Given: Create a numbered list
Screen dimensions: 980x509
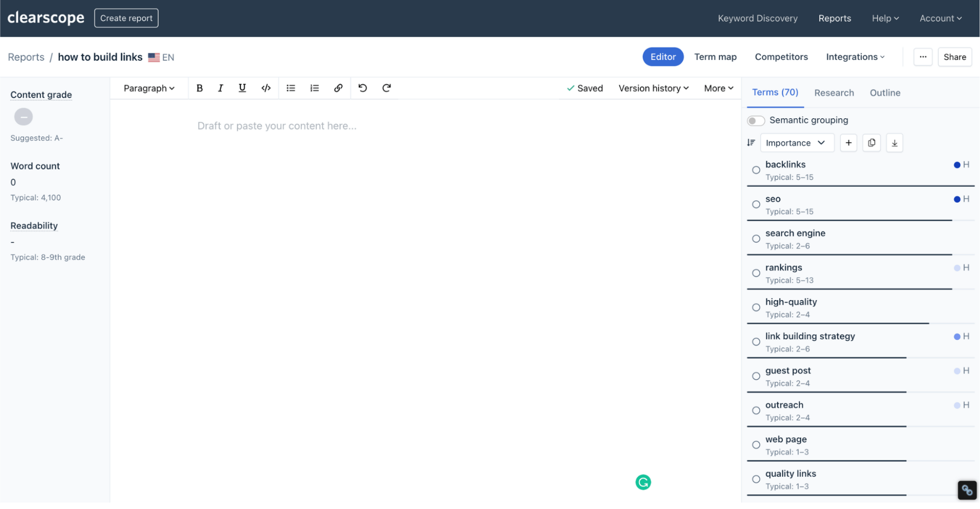Looking at the screenshot, I should 315,88.
